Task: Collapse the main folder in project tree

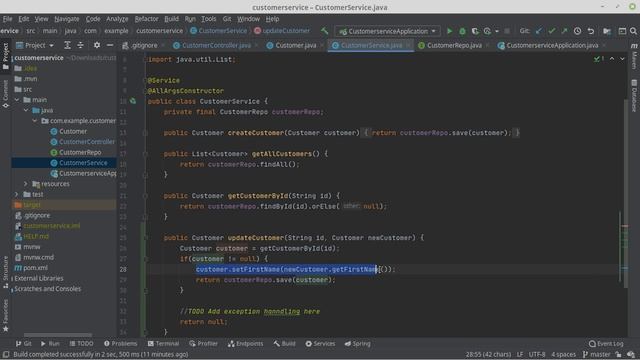Action: pyautogui.click(x=17, y=100)
